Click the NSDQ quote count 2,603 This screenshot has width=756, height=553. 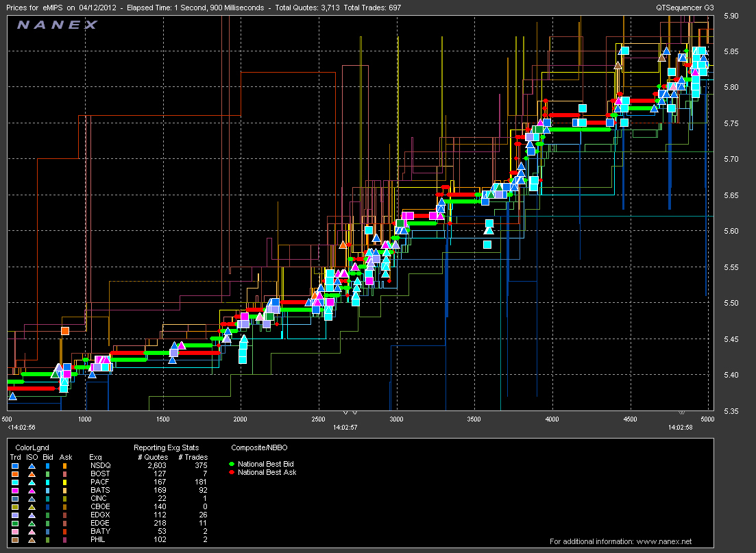(157, 465)
